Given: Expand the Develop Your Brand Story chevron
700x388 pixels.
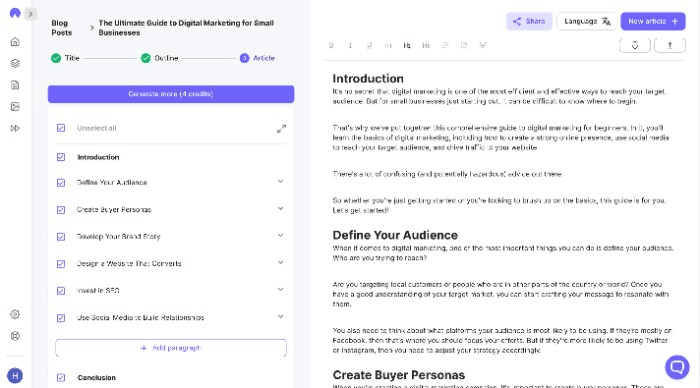Looking at the screenshot, I should pos(280,235).
